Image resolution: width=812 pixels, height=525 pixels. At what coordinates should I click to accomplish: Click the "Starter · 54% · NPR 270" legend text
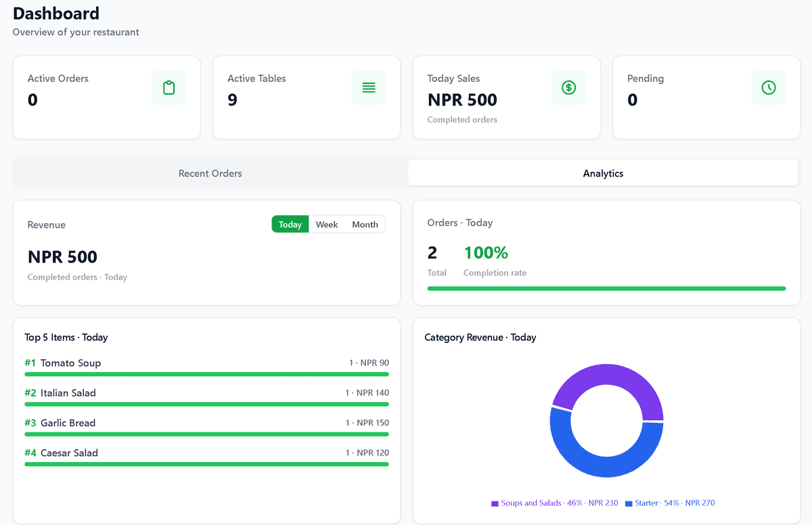675,503
